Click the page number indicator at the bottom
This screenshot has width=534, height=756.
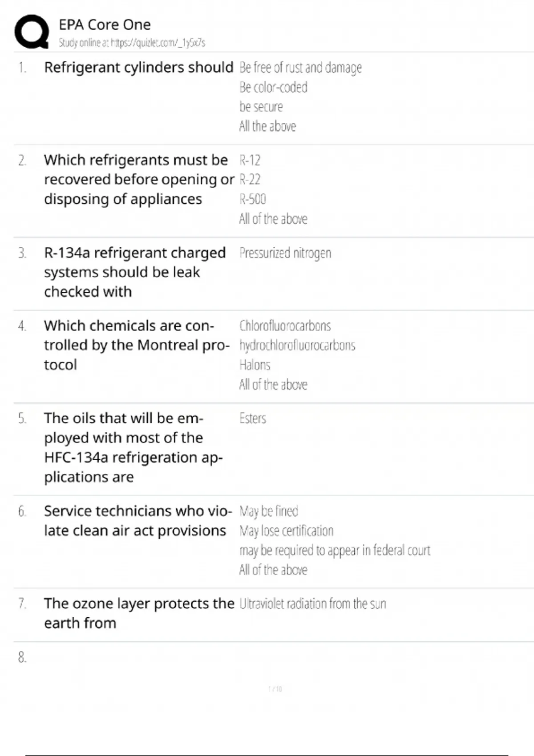coord(275,689)
